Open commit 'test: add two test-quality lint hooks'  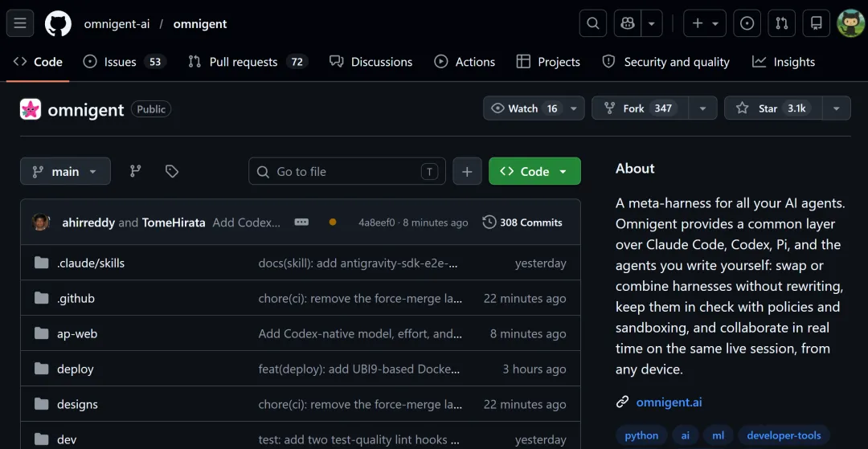[358, 440]
